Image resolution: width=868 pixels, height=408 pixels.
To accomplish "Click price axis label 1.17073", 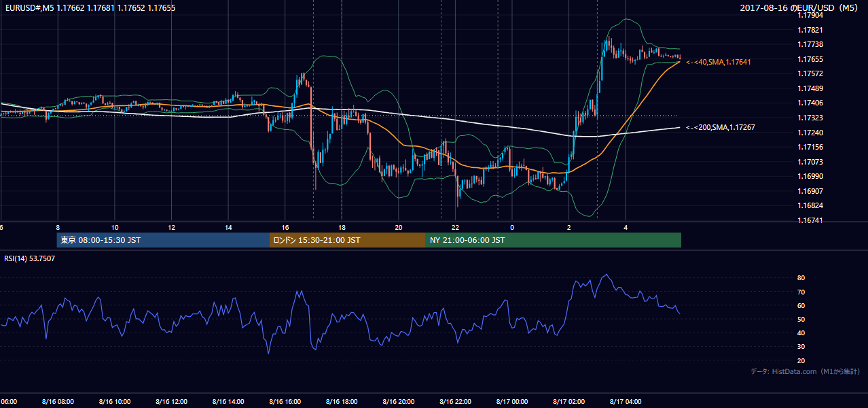I will pos(810,162).
